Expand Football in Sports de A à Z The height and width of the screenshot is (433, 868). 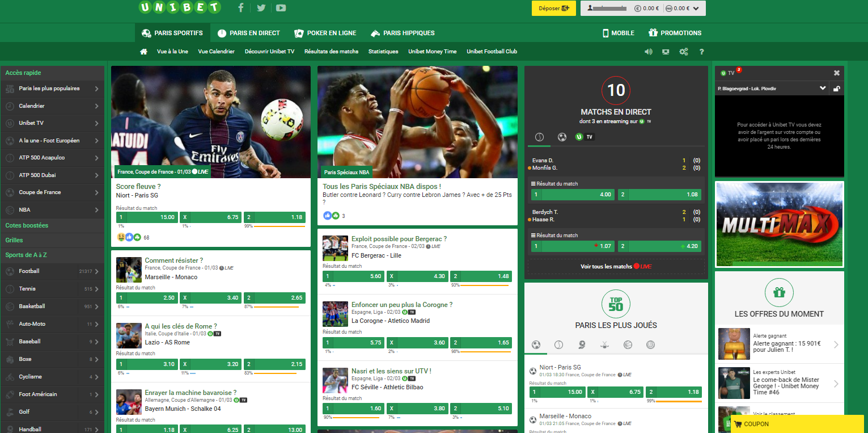pos(52,271)
